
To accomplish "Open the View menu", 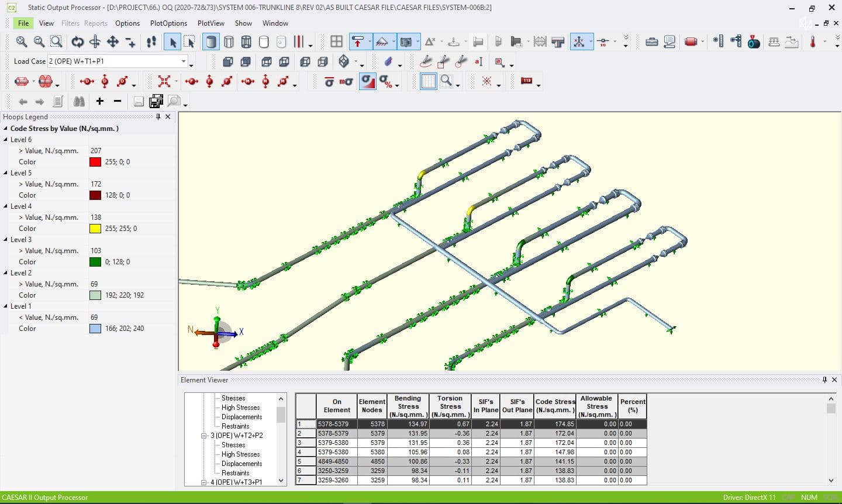I will [x=46, y=23].
